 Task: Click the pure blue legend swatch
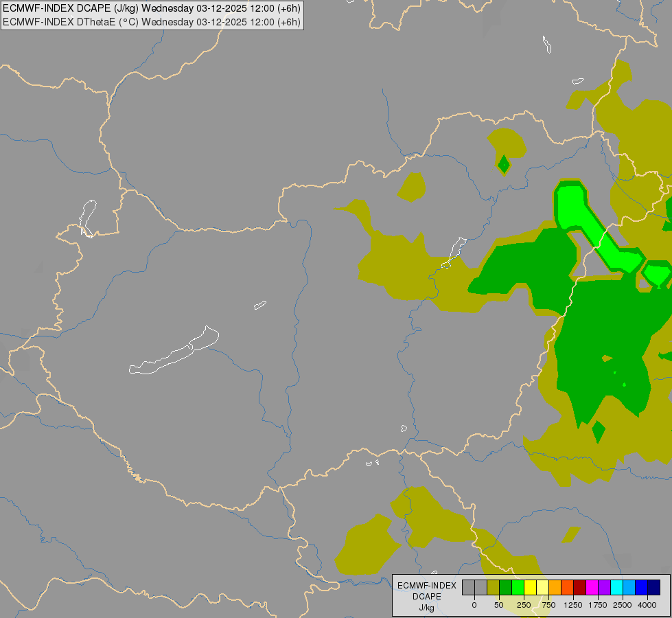[x=642, y=587]
